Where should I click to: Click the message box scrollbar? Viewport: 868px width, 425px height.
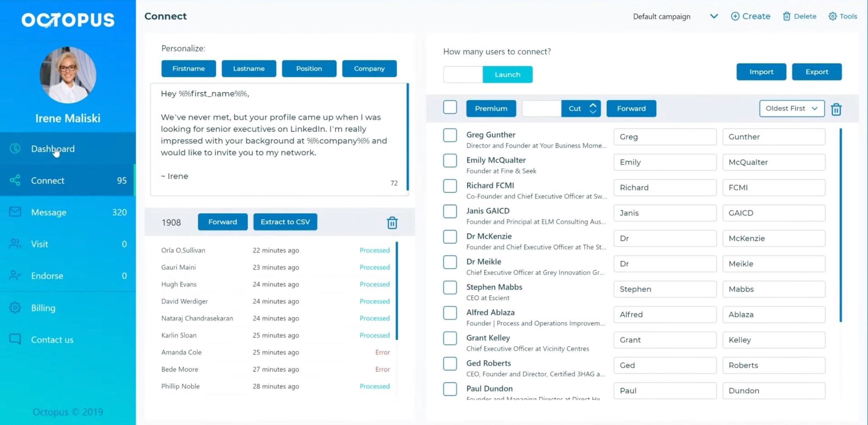[x=408, y=137]
